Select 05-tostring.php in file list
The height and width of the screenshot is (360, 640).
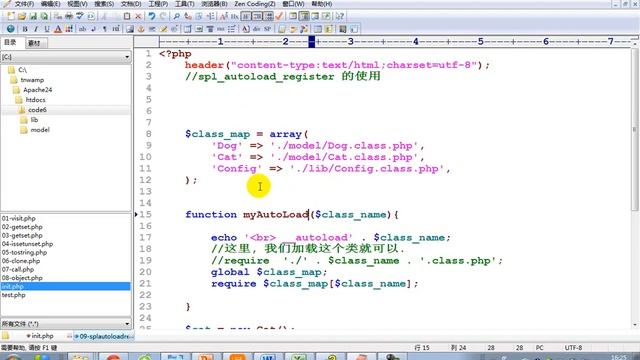pyautogui.click(x=24, y=252)
